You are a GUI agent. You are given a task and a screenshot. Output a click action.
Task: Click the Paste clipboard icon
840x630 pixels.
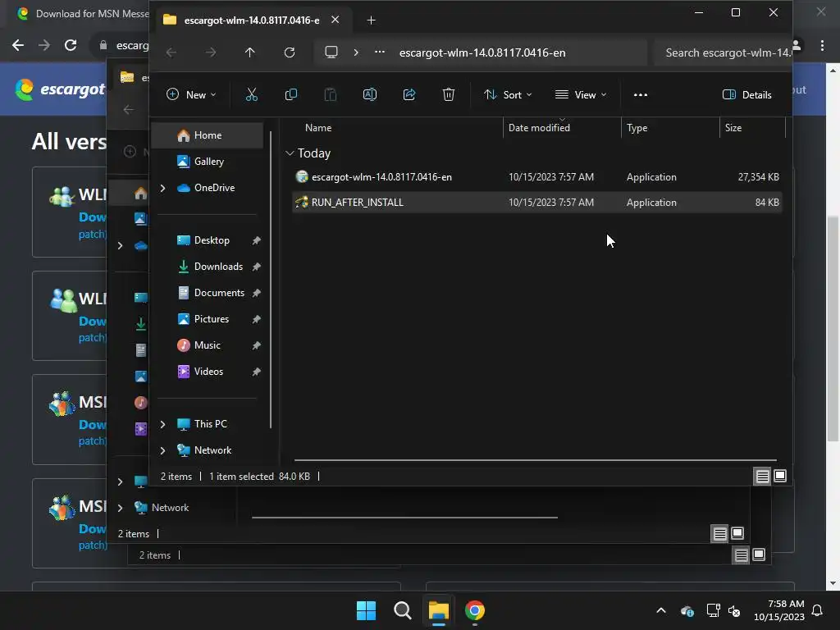(x=331, y=95)
